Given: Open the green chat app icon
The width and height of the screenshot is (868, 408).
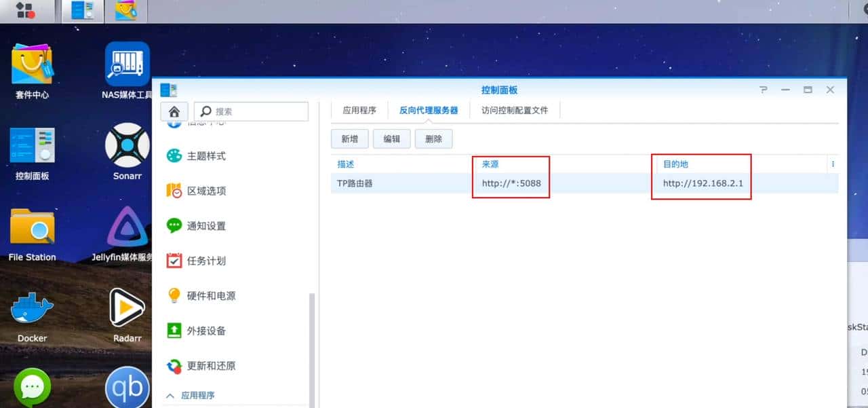Looking at the screenshot, I should click(x=32, y=388).
